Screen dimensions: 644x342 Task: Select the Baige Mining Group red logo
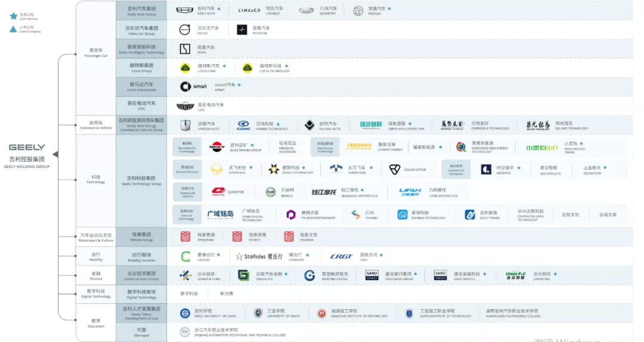[x=216, y=147]
